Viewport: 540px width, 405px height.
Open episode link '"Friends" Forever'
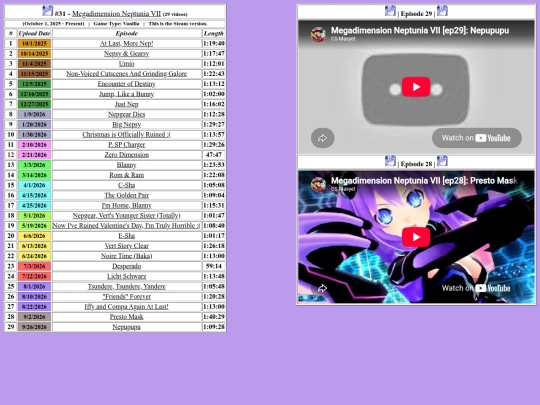[x=126, y=297]
